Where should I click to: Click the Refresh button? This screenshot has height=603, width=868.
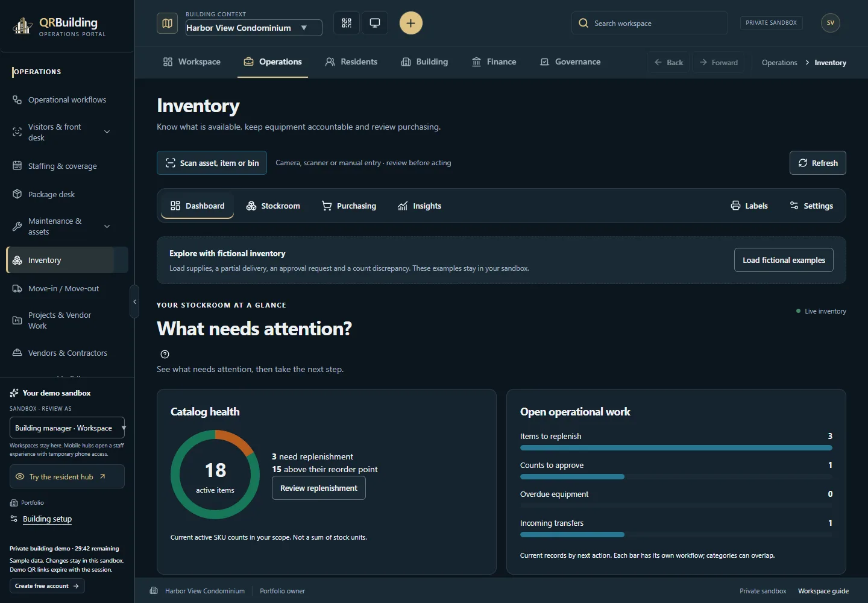click(818, 163)
